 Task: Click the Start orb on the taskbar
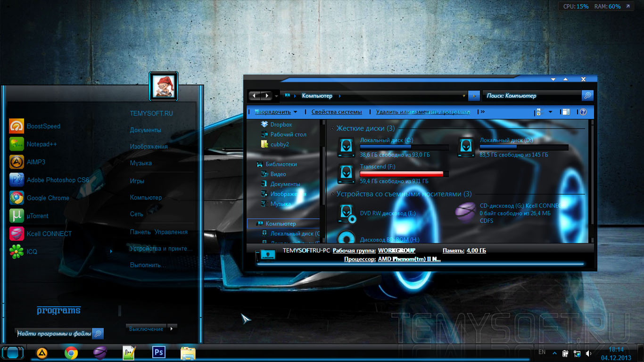[13, 353]
